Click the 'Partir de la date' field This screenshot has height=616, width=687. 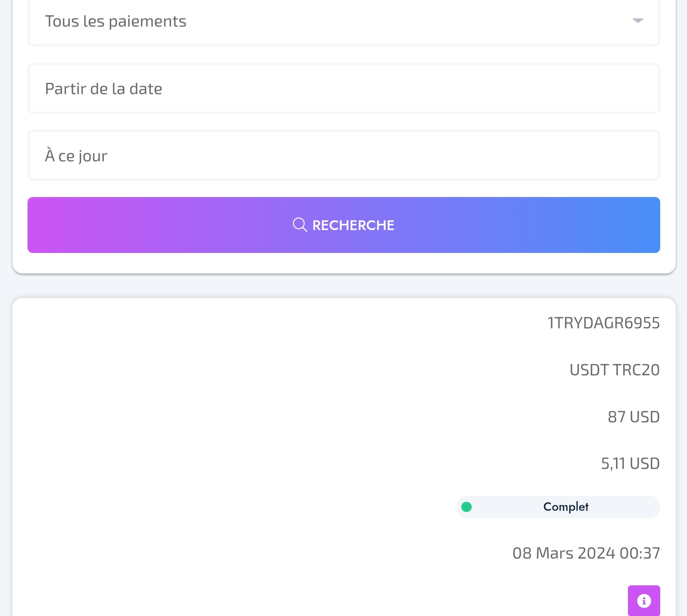(343, 89)
